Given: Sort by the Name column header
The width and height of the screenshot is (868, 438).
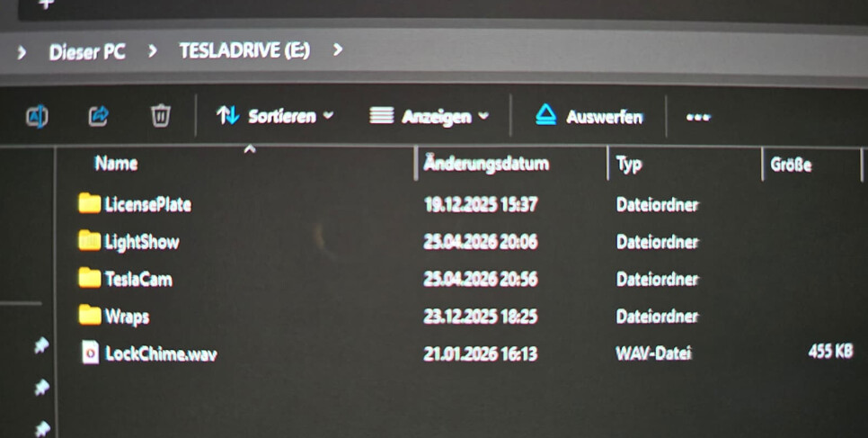Looking at the screenshot, I should click(116, 164).
